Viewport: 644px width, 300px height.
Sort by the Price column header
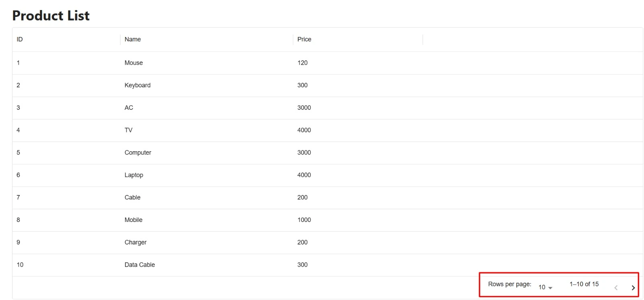(304, 39)
